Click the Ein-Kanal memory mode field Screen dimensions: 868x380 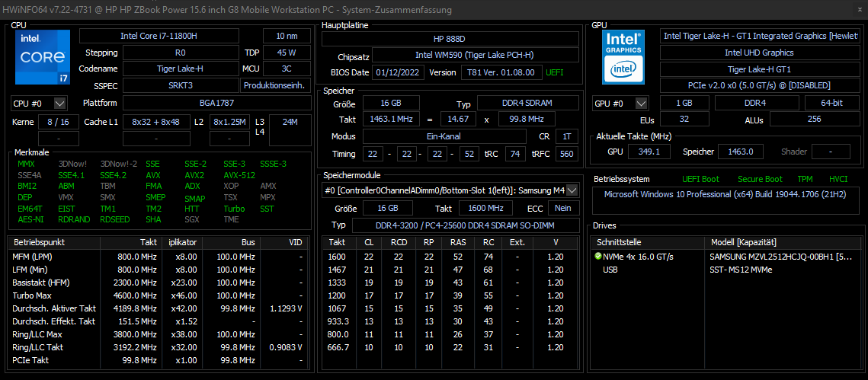444,136
